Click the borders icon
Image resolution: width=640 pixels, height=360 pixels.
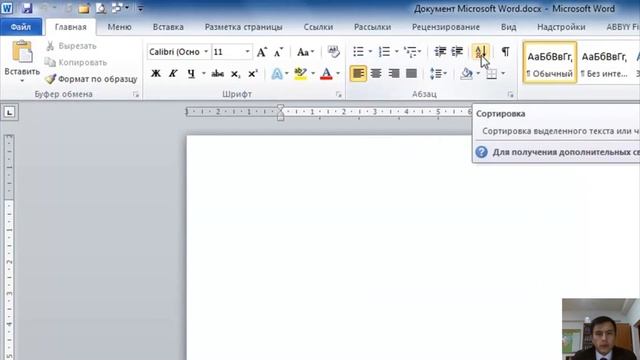click(491, 73)
